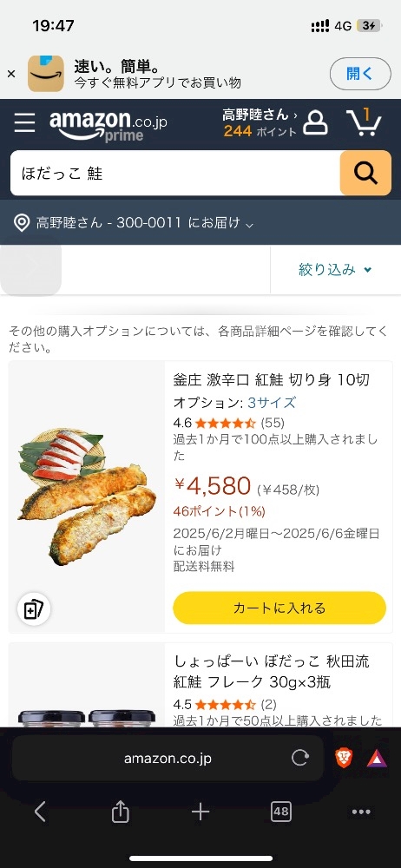
Task: Click the 開く open app button
Action: pyautogui.click(x=360, y=74)
